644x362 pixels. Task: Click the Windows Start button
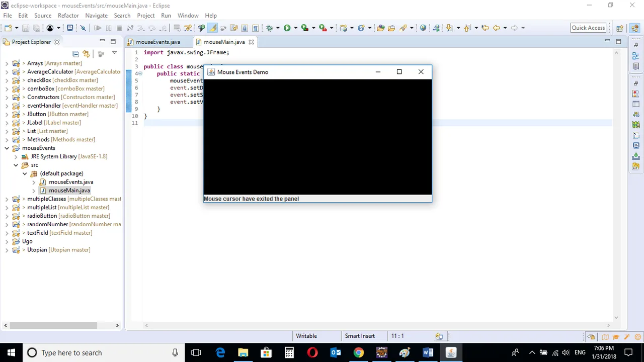[11, 352]
